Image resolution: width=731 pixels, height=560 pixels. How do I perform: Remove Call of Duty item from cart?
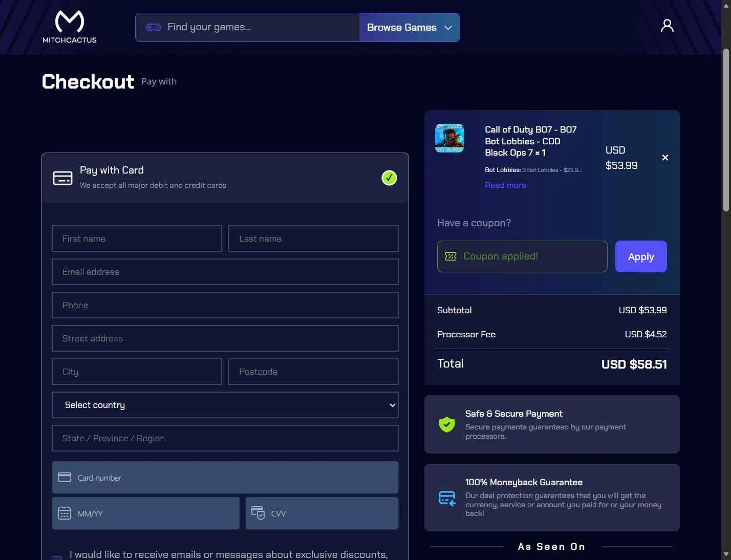(x=665, y=158)
